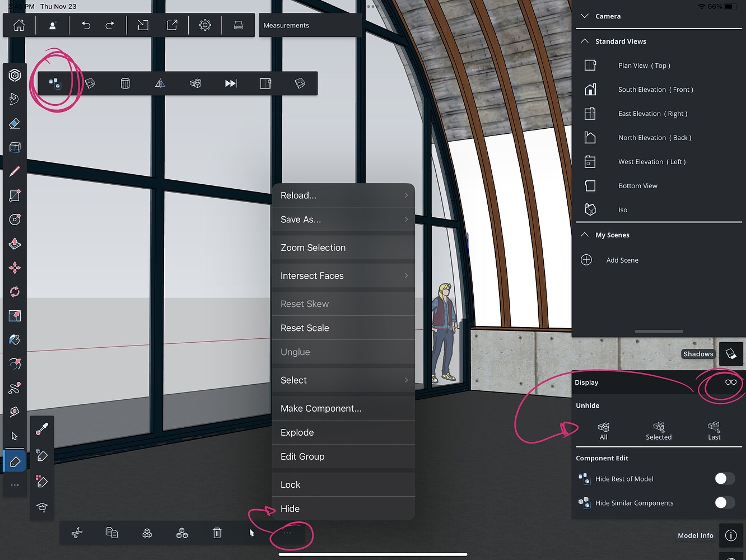Select the arrow Select tool
This screenshot has width=746, height=560.
tap(15, 436)
